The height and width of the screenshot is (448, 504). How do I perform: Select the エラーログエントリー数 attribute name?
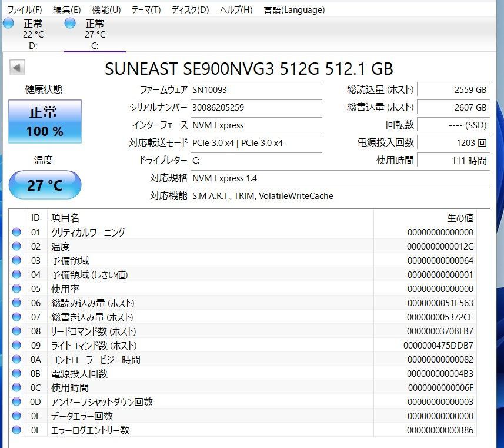(x=90, y=430)
